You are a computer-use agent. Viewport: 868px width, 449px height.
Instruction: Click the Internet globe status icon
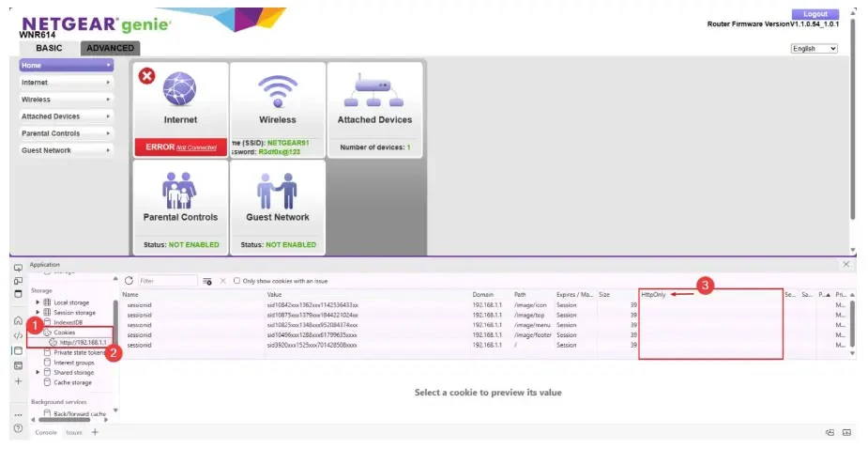[180, 91]
